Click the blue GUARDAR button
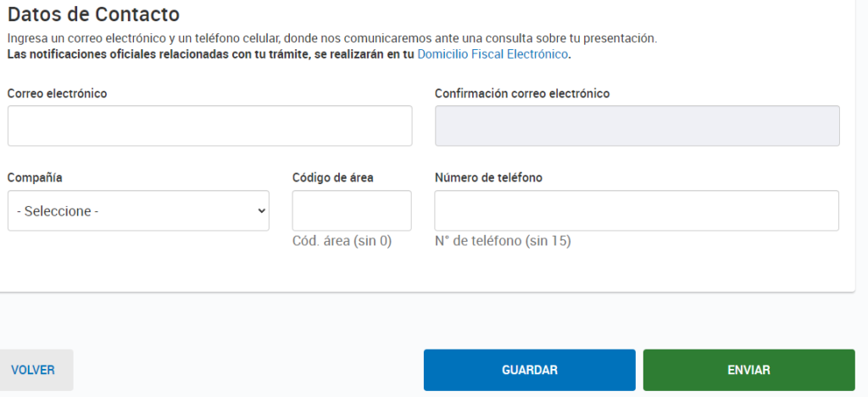Screen dimensions: 868x397 529,370
